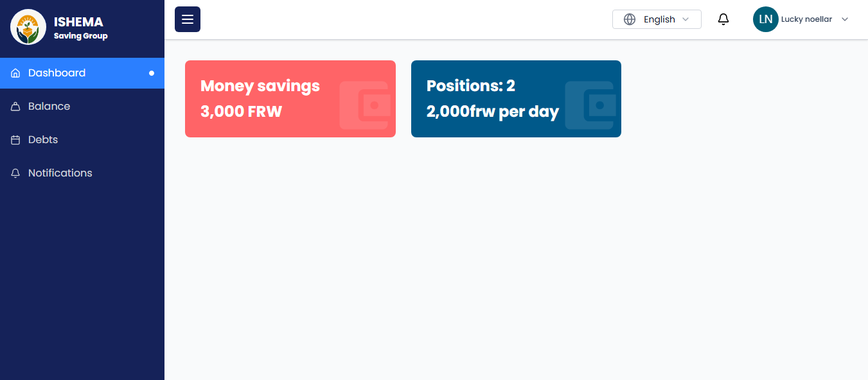Click the Balance bag icon in the sidebar
Viewport: 868px width, 380px height.
click(x=15, y=107)
